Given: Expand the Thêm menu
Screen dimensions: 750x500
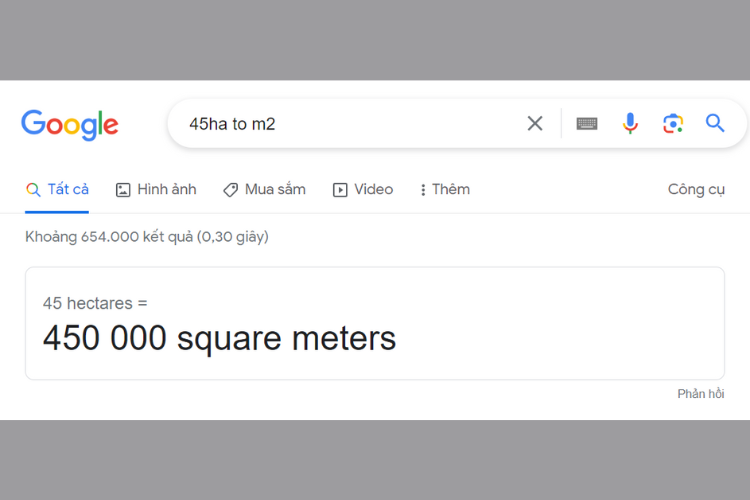Looking at the screenshot, I should 450,189.
